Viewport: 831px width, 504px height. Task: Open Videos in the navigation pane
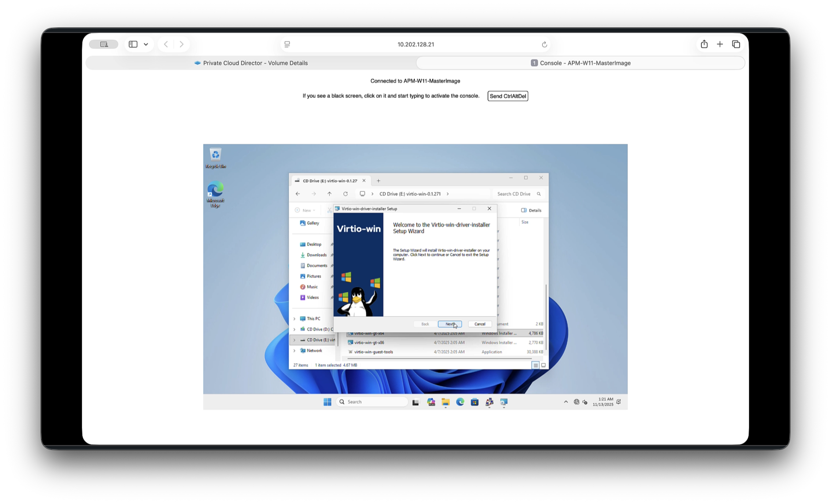pos(309,297)
